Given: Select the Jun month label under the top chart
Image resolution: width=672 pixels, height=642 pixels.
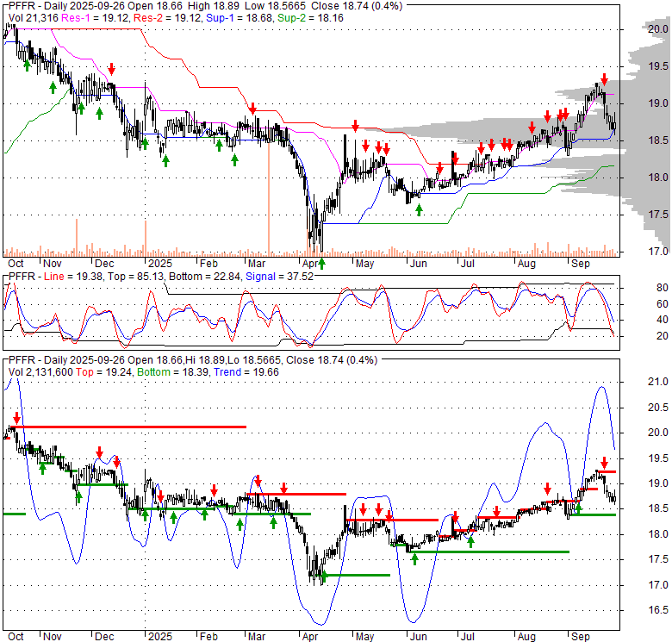Looking at the screenshot, I should tap(419, 264).
